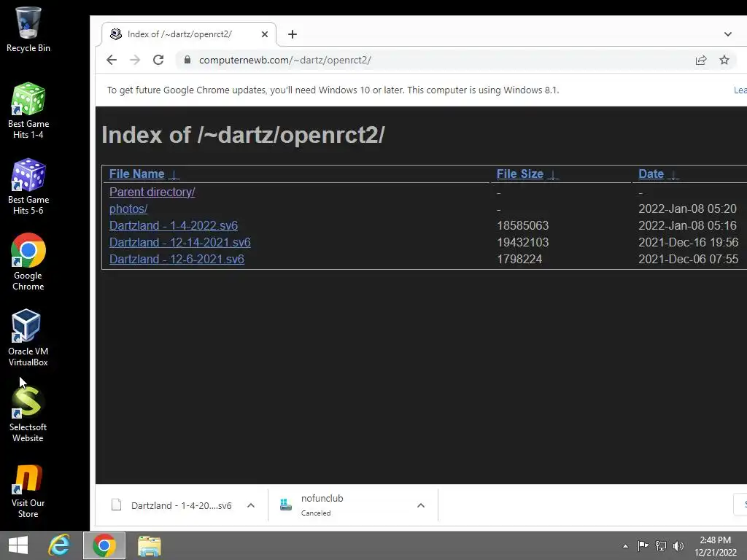The image size is (747, 560).
Task: Select the Chrome taskbar button
Action: coord(104,545)
